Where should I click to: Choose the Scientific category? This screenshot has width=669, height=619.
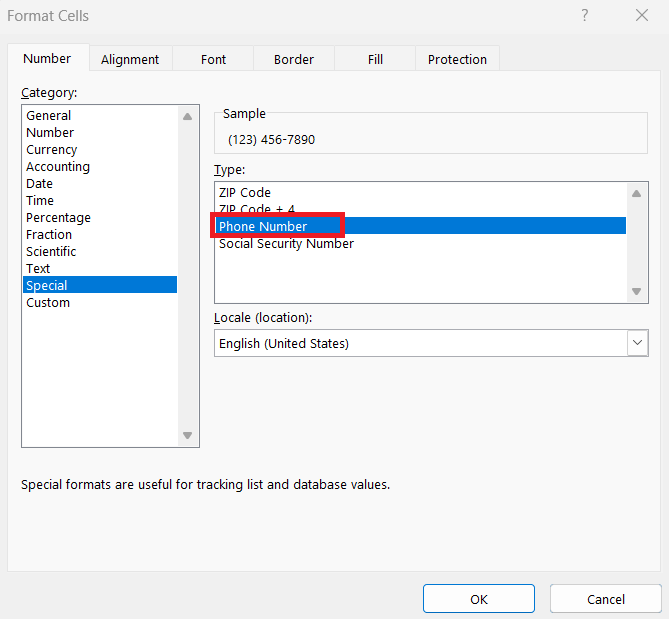tap(100, 251)
